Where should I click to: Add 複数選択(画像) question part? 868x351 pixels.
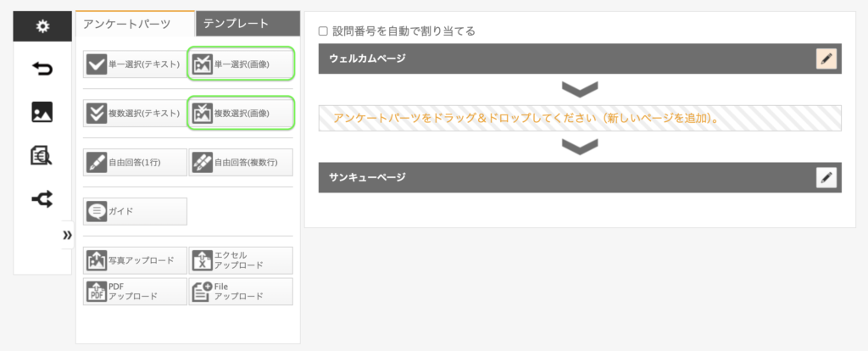241,113
